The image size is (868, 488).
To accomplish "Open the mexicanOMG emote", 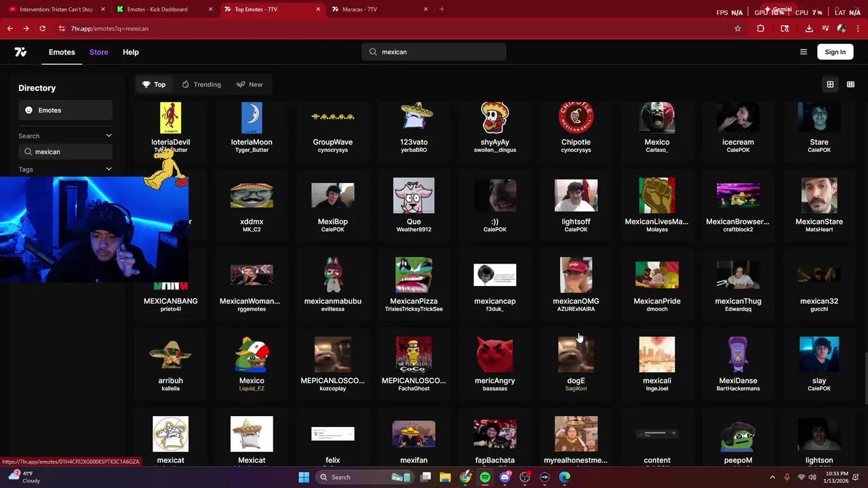I will click(x=576, y=285).
